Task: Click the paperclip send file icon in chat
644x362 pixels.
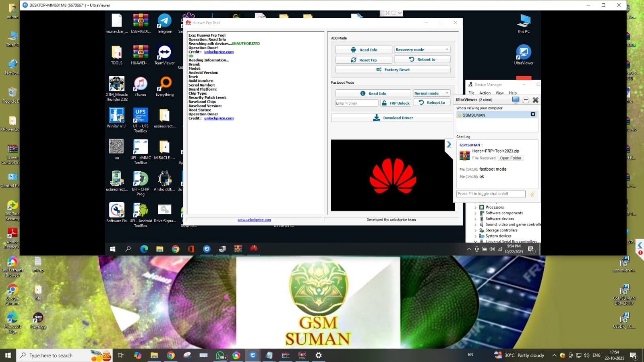Action: [x=532, y=194]
